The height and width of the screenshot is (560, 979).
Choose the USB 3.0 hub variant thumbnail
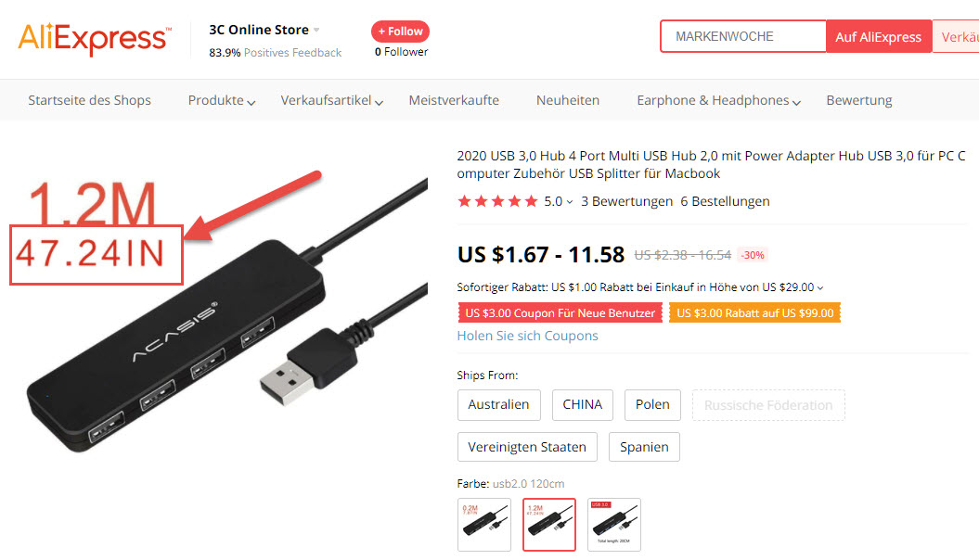[614, 525]
